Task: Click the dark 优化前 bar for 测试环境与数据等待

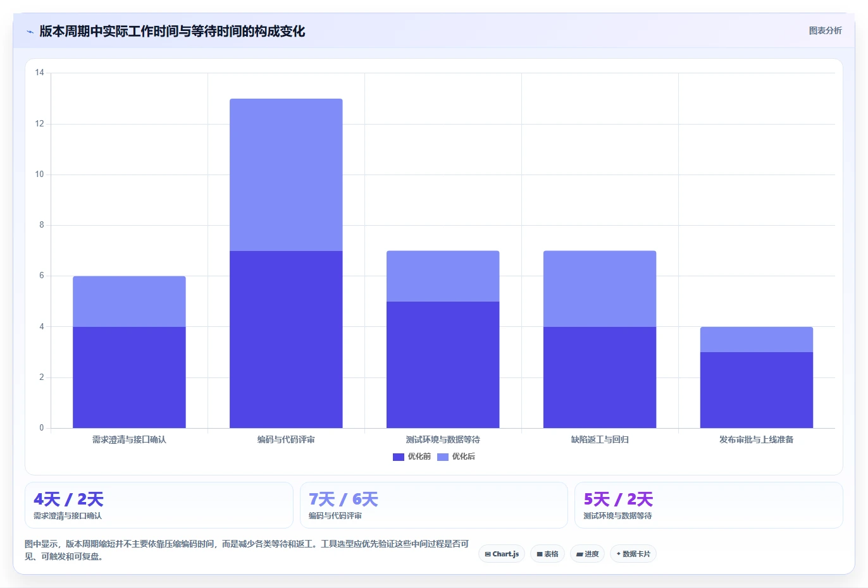Action: click(x=443, y=365)
